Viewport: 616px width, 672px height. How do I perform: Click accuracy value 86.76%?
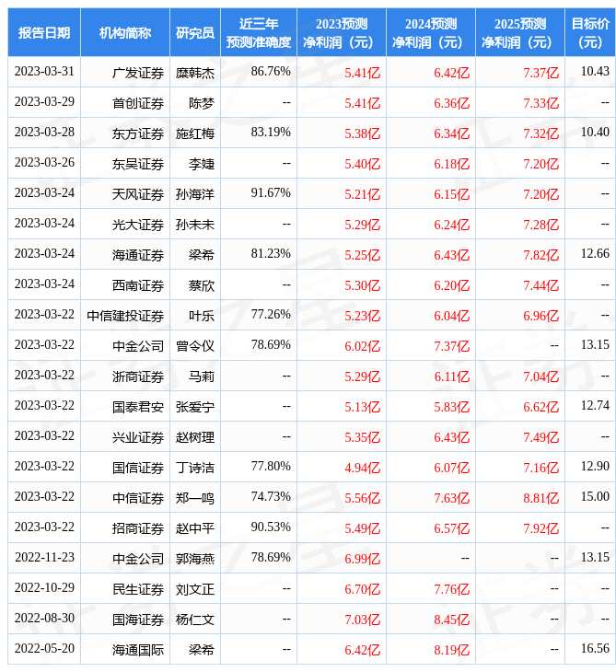pyautogui.click(x=271, y=71)
